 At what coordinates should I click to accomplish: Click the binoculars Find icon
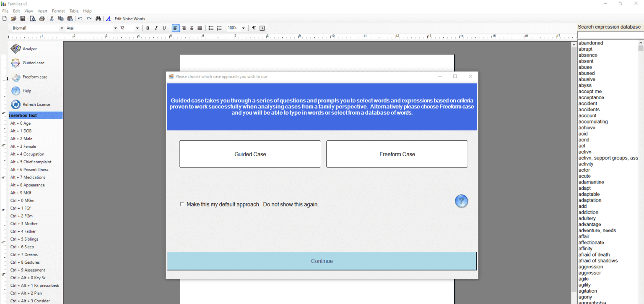(98, 18)
